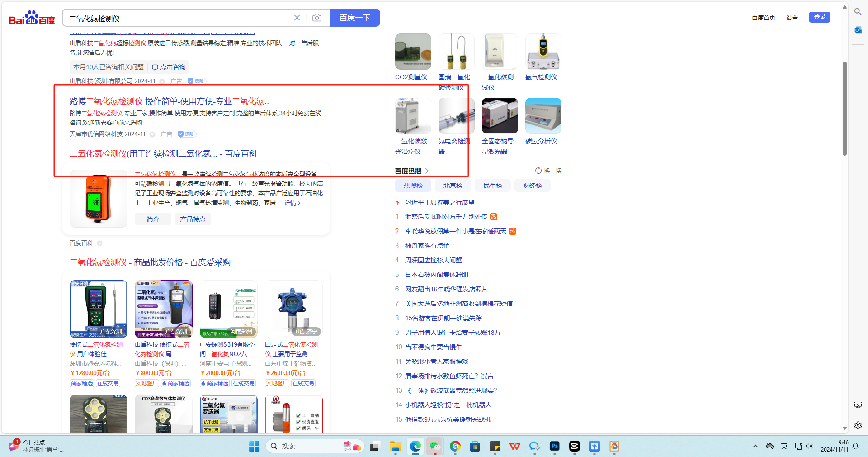Open Photoshop from the taskbar
The height and width of the screenshot is (457, 868).
(554, 446)
